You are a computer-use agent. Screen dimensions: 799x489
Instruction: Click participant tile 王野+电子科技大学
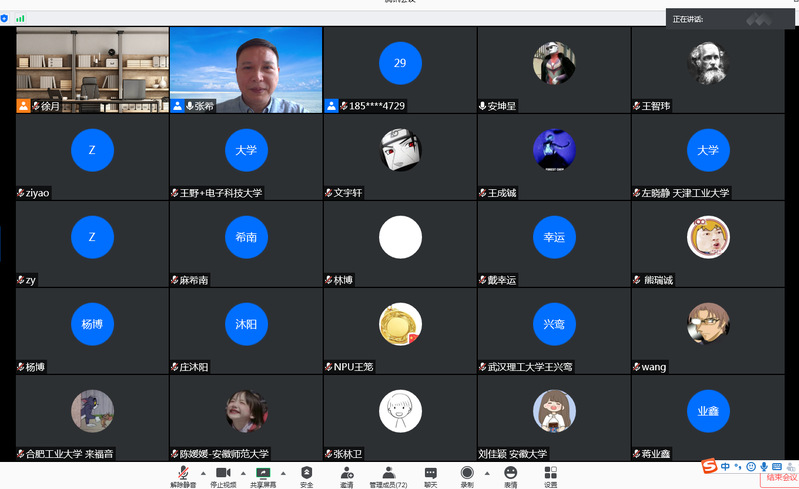click(246, 156)
